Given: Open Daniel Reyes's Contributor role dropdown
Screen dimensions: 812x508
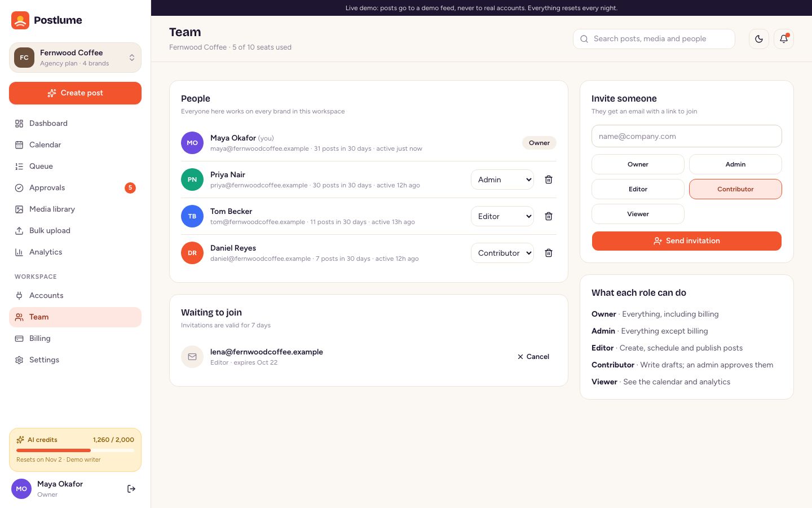Looking at the screenshot, I should [x=502, y=253].
